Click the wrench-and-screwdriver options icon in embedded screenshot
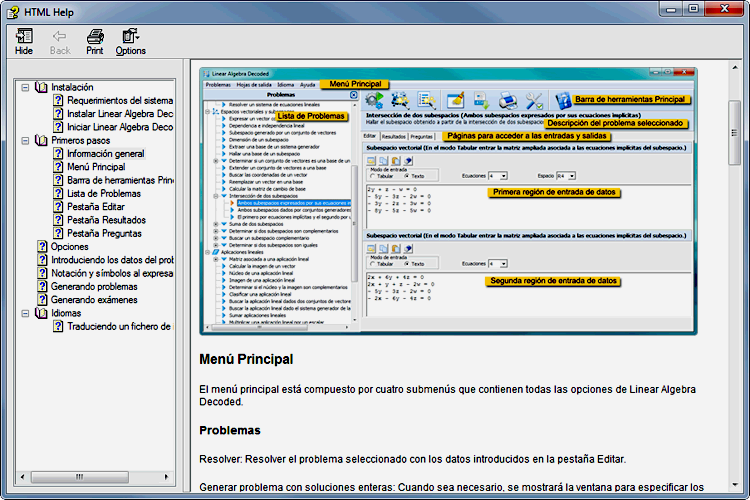This screenshot has height=500, width=750. click(534, 100)
